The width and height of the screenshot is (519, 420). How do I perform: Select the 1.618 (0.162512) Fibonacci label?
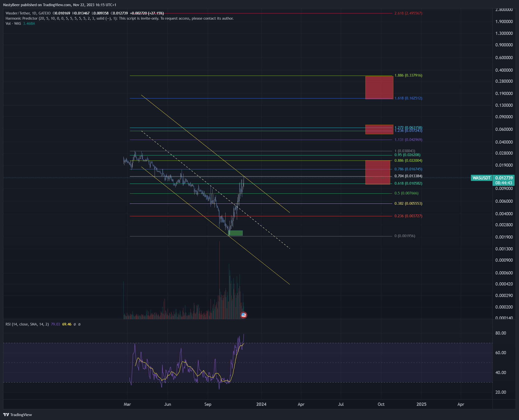tap(408, 98)
